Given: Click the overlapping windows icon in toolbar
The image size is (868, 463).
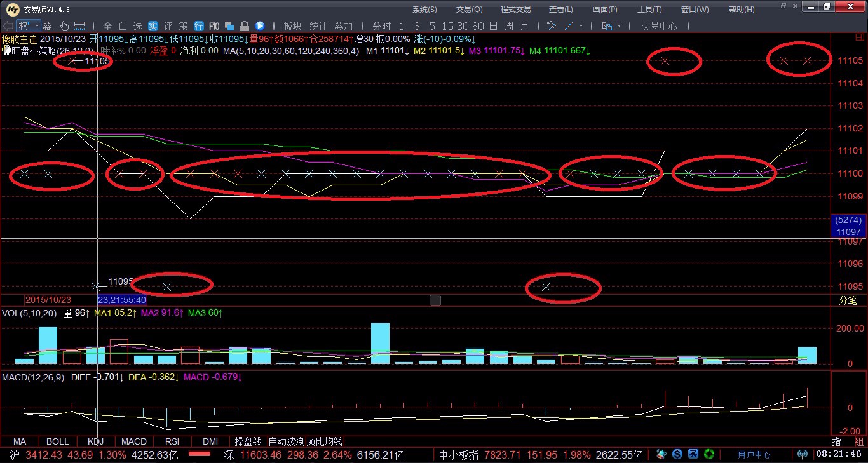Looking at the screenshot, I should coord(229,26).
